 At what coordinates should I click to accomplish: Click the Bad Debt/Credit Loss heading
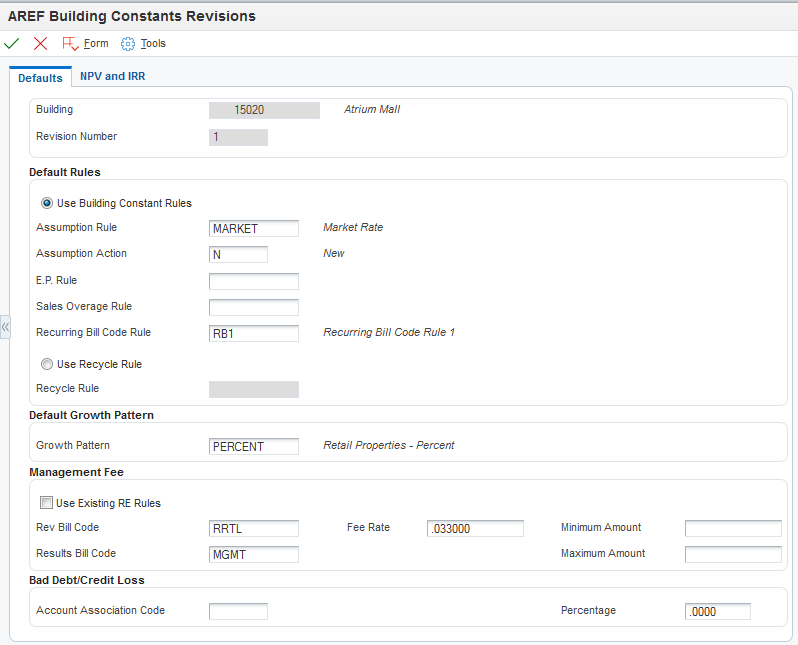87,580
